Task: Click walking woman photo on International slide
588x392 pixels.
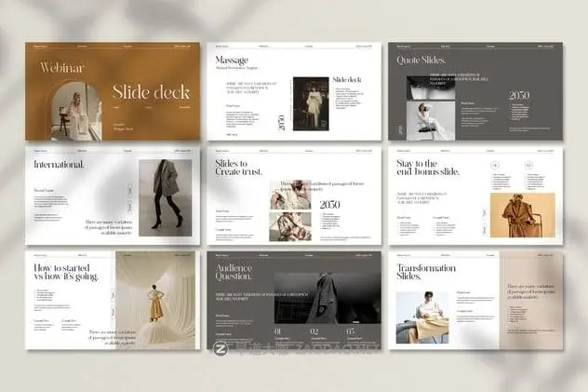Action: [166, 197]
